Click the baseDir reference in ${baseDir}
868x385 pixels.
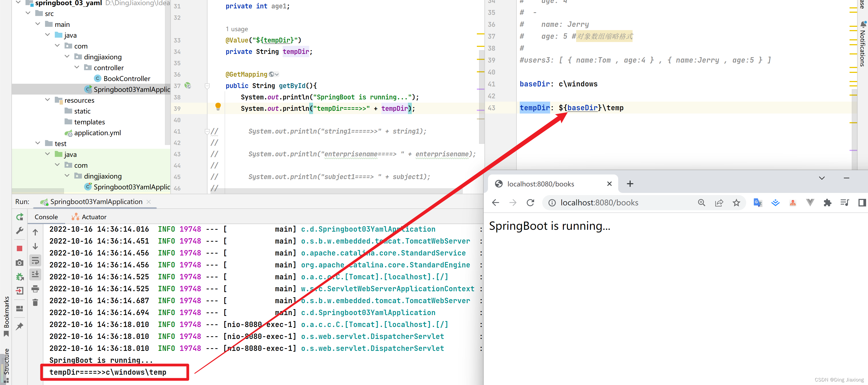582,108
